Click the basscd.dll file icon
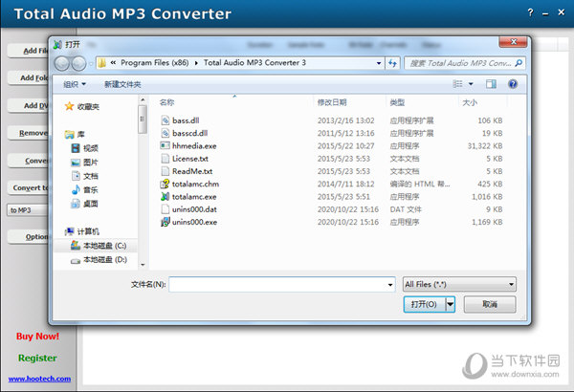574x392 pixels. point(166,133)
